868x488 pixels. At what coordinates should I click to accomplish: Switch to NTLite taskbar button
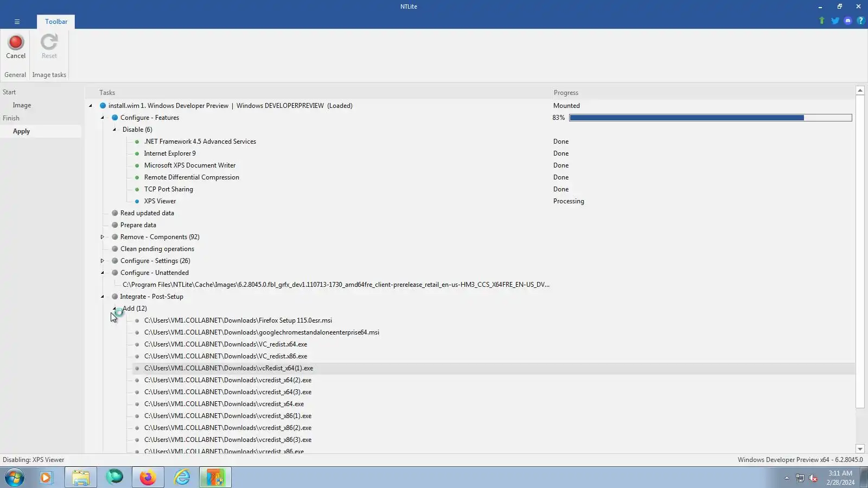(215, 478)
